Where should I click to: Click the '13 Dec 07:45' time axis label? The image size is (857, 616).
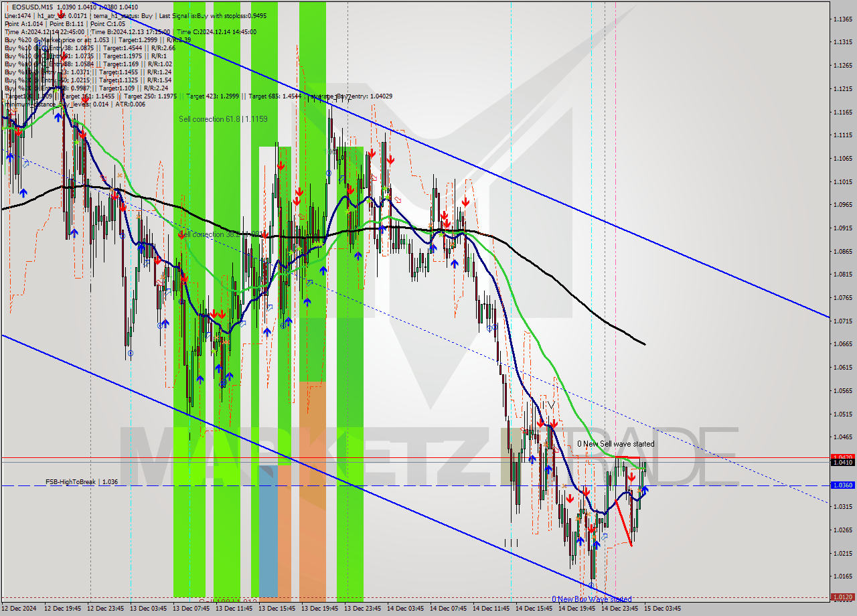point(191,609)
